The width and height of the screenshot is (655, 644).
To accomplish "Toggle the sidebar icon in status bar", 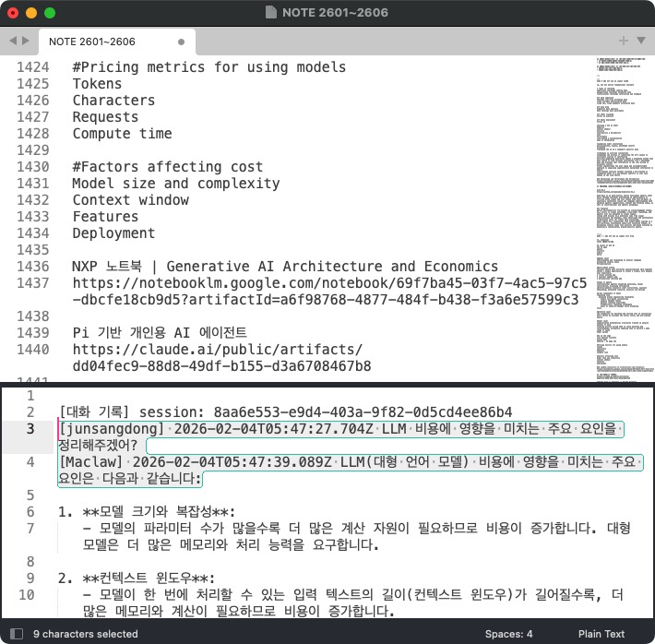I will pyautogui.click(x=16, y=634).
